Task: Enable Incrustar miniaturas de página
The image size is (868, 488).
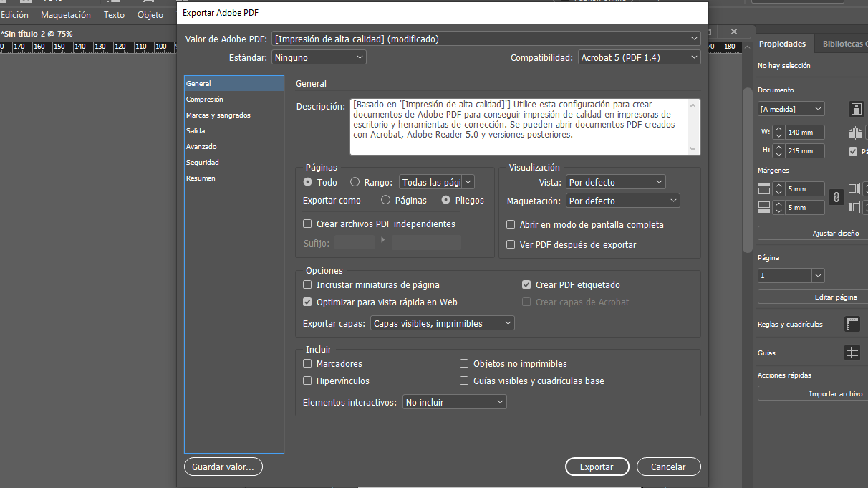Action: [x=308, y=285]
